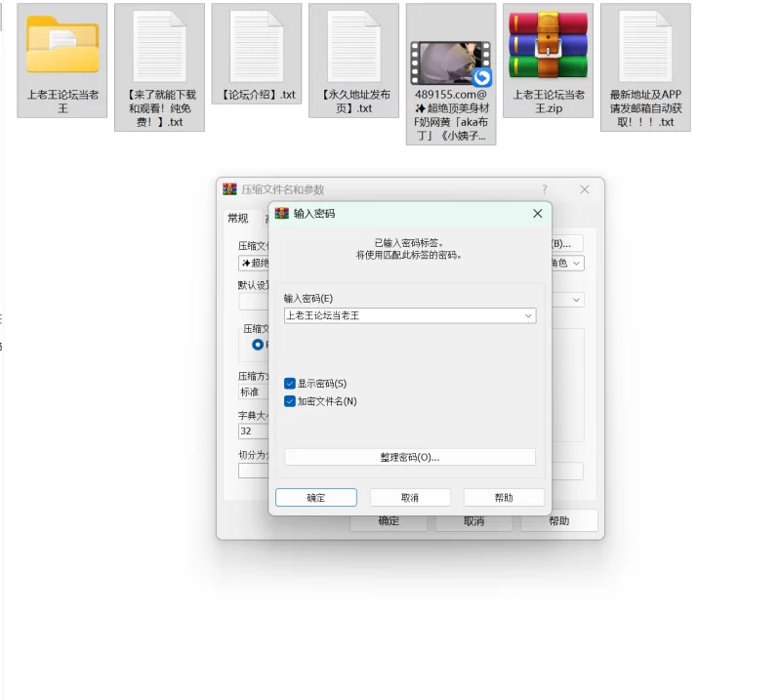
Task: Click the 上老王论坛当老王.zip archive icon
Action: point(548,45)
